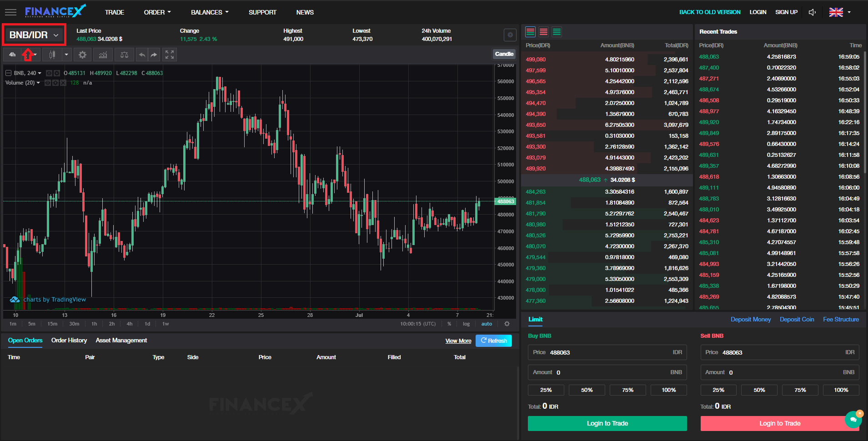Open the chart style dropdown arrow
Viewport: 868px width, 441px height.
(66, 55)
